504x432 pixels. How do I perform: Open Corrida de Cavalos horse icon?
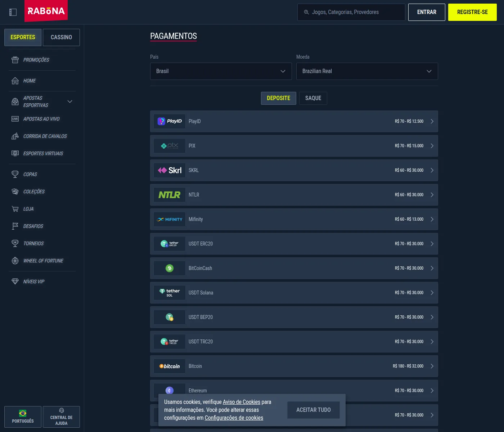click(15, 136)
